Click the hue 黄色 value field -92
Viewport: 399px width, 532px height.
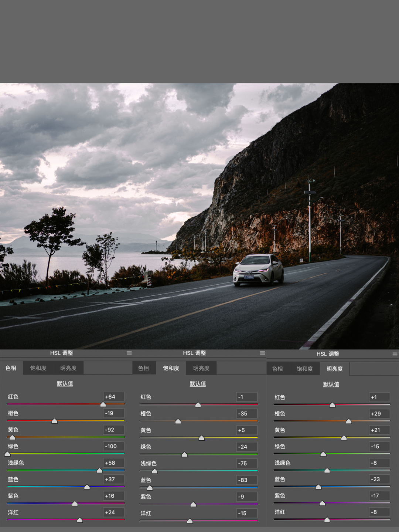[x=113, y=430]
